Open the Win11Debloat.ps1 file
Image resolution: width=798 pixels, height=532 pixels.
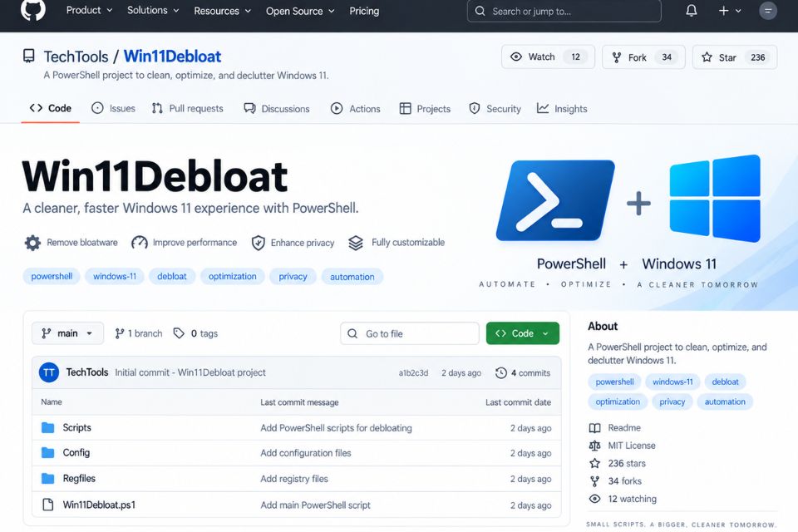click(x=99, y=505)
